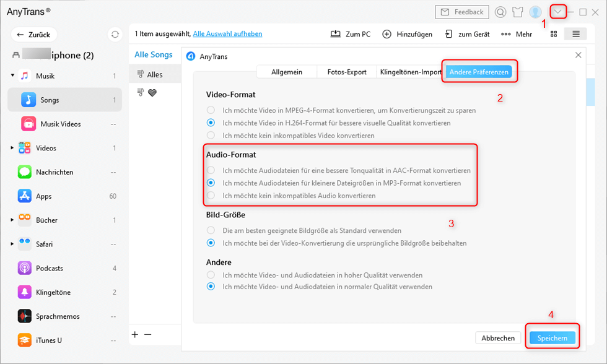Click the Speichern button

tap(552, 338)
